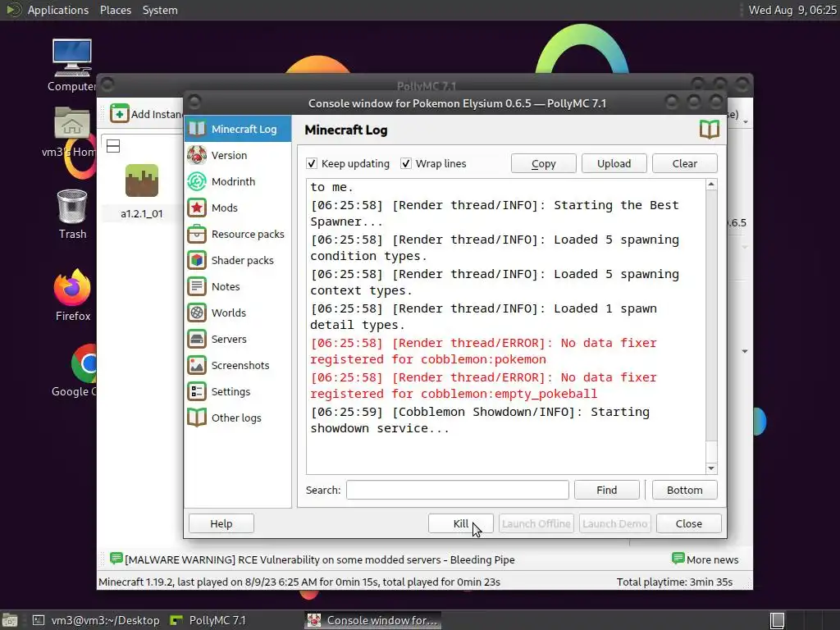Click into the Search input field

point(458,490)
